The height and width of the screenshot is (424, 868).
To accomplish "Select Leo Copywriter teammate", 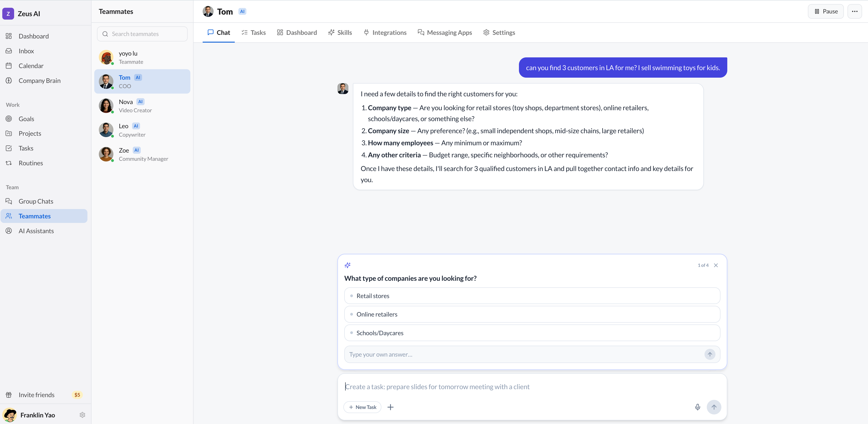I will pyautogui.click(x=142, y=130).
